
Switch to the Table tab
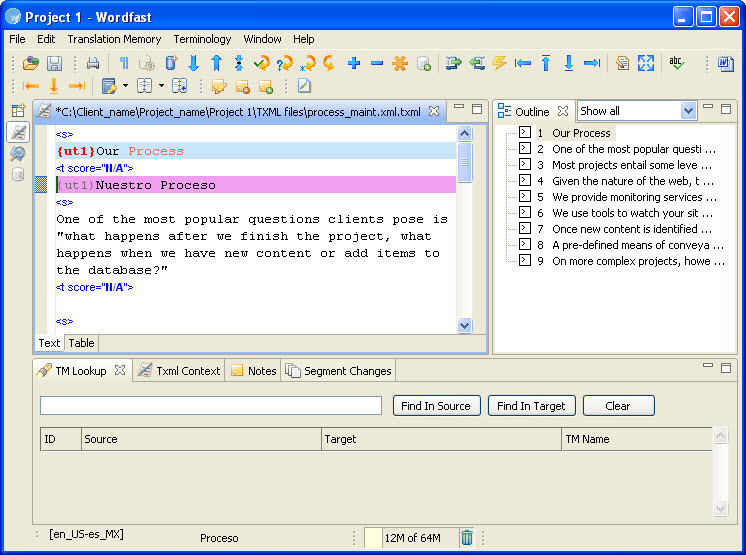click(81, 343)
